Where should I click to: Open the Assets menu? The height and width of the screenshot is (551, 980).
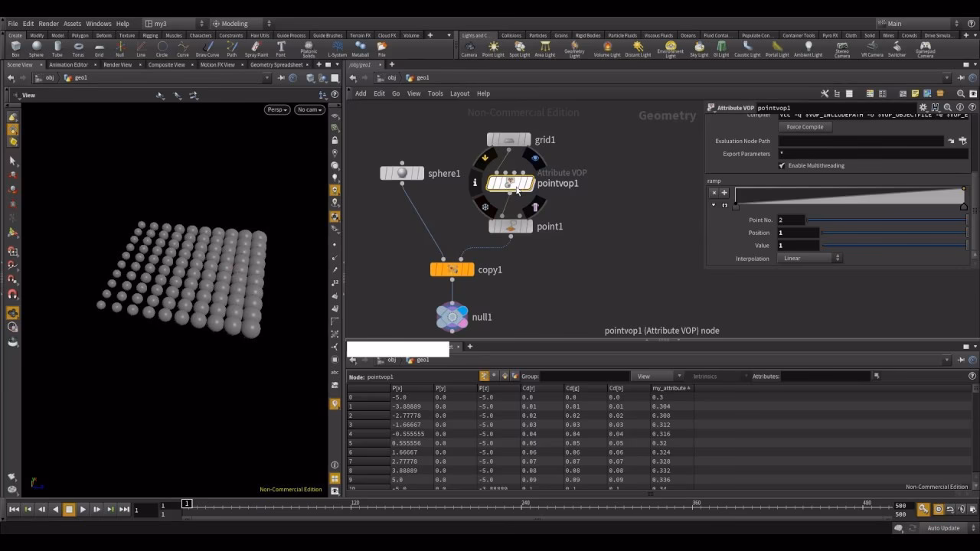pos(72,24)
